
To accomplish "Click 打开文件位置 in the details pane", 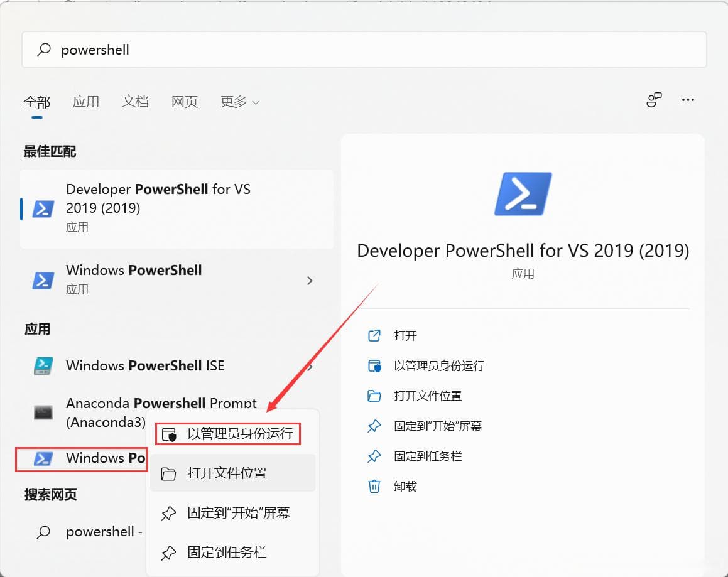I will pyautogui.click(x=428, y=396).
